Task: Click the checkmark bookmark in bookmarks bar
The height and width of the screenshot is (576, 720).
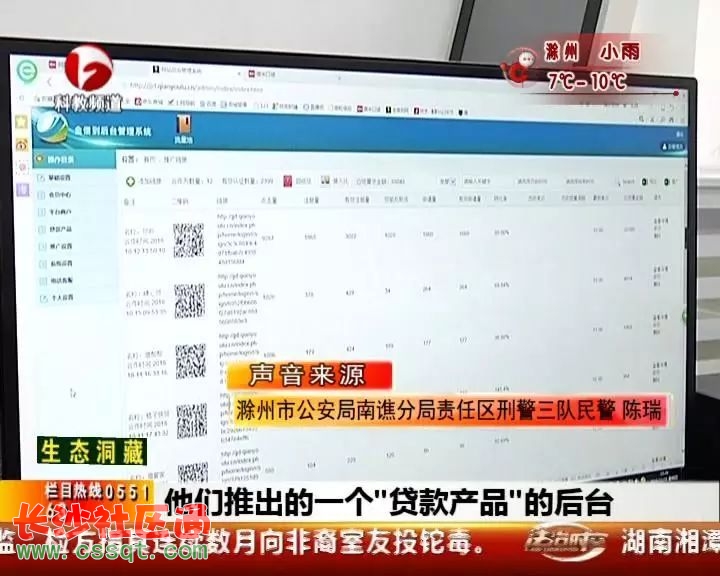Action: tap(181, 103)
